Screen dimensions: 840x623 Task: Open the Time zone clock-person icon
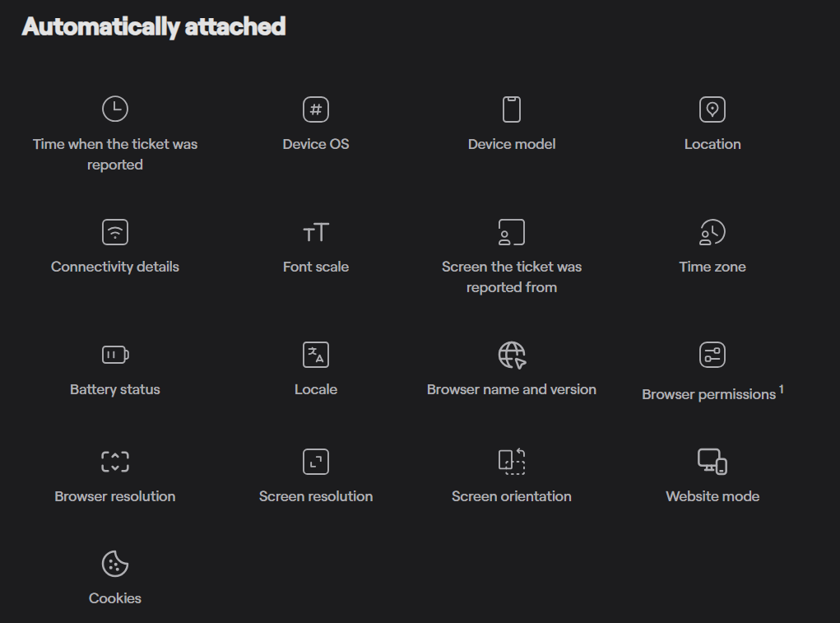712,232
